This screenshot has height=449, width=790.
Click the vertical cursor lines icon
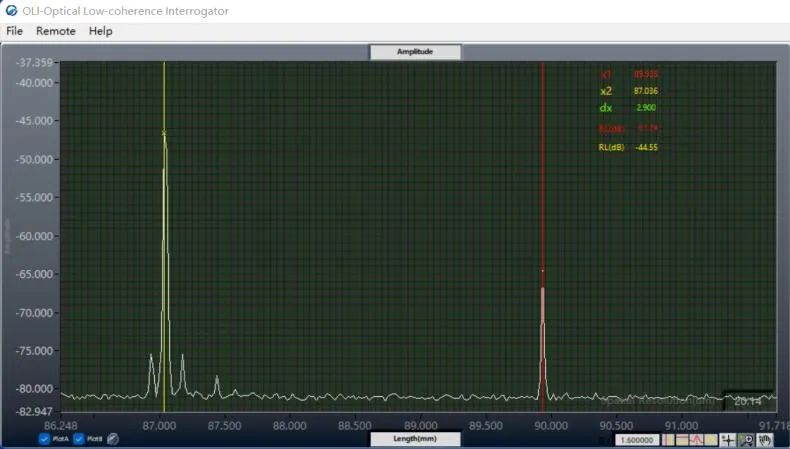point(668,440)
